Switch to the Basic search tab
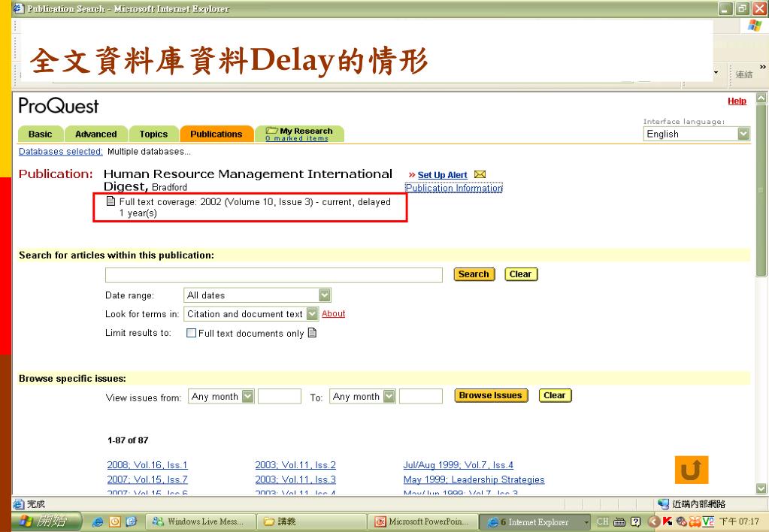 point(40,134)
